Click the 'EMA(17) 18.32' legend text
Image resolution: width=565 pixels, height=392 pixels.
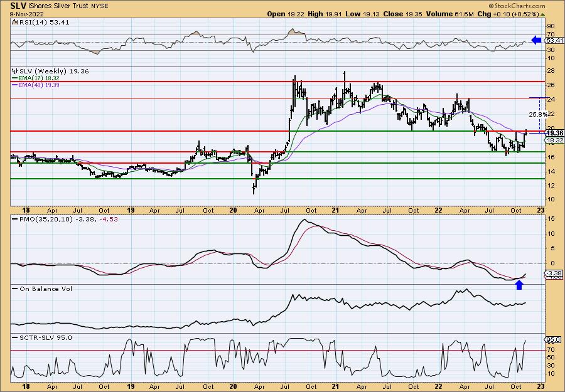click(39, 78)
